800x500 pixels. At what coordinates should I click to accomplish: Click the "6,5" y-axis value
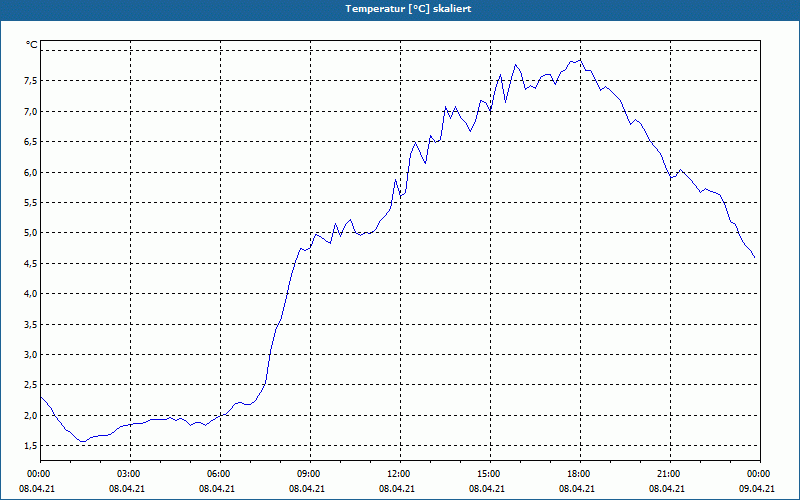pos(31,141)
